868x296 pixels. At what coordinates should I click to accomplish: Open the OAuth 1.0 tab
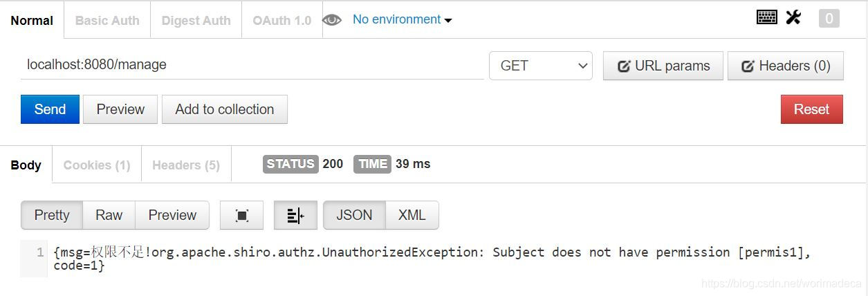click(281, 21)
